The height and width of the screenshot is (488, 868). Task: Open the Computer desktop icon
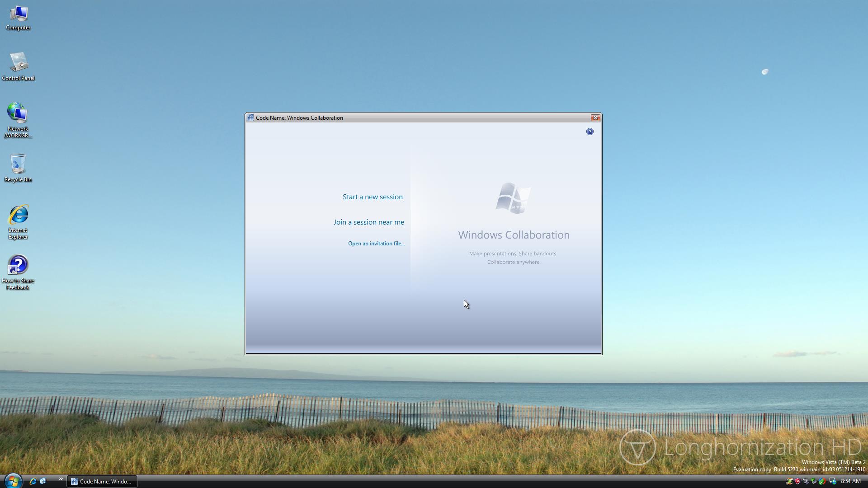click(18, 18)
